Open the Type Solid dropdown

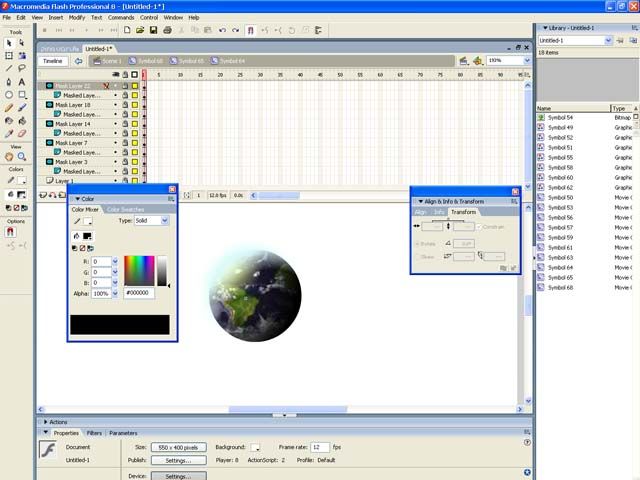click(x=164, y=220)
